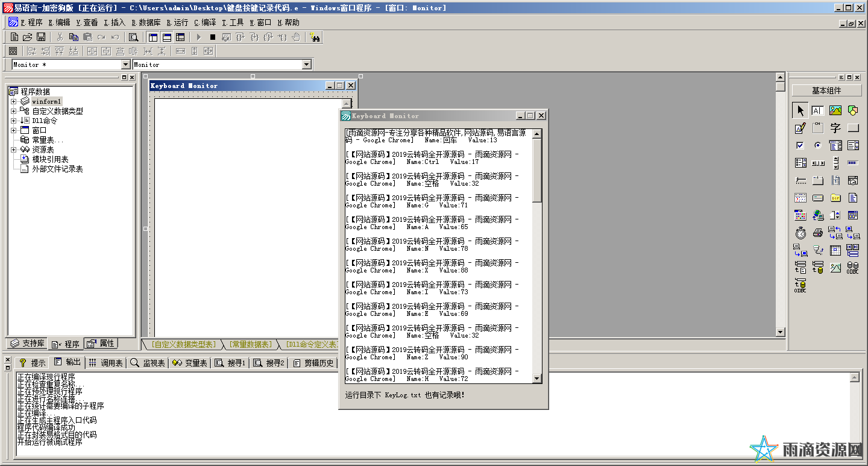This screenshot has height=466, width=868.
Task: Stop the running program with the square icon
Action: [212, 37]
